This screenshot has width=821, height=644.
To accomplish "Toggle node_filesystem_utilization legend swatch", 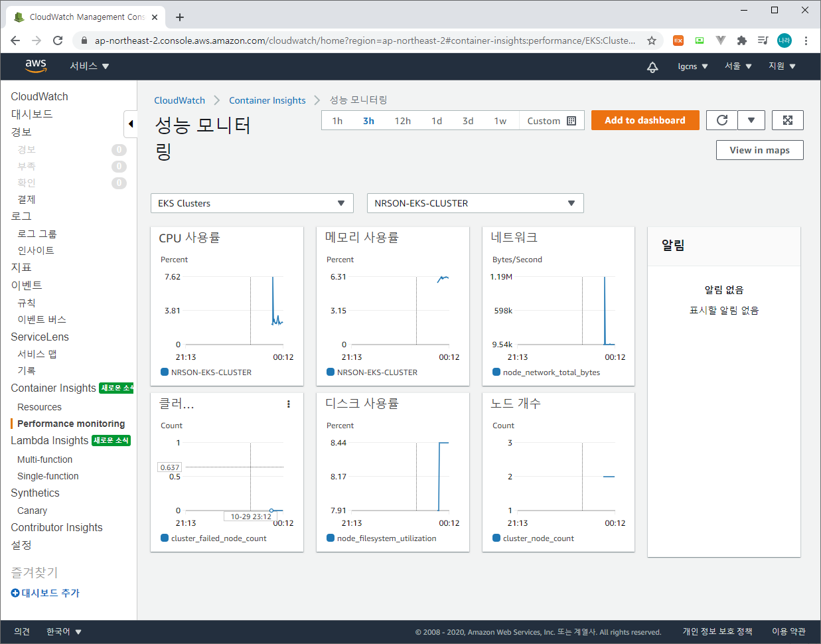I will click(x=331, y=538).
